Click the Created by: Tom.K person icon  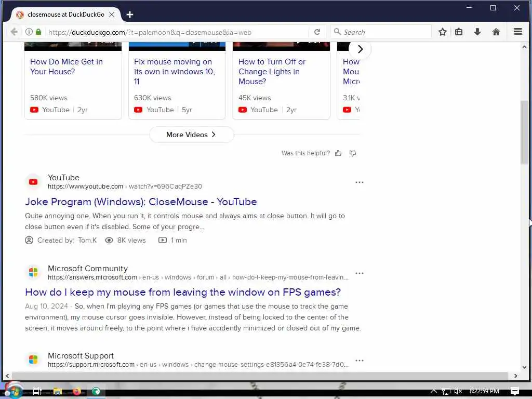[x=29, y=240]
